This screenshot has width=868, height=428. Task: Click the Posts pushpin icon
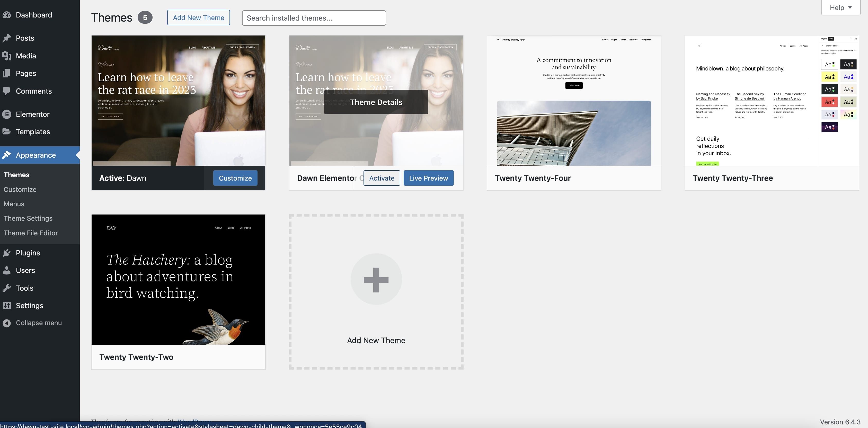7,38
